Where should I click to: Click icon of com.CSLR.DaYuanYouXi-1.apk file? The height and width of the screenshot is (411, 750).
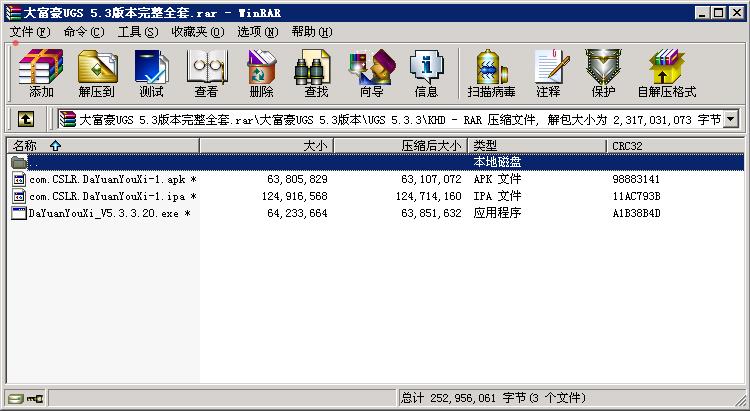point(19,179)
